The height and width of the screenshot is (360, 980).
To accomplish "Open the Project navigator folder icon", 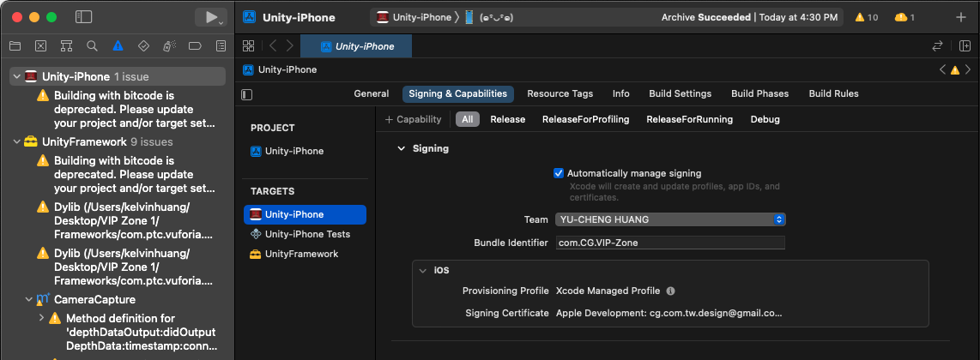I will click(x=15, y=45).
